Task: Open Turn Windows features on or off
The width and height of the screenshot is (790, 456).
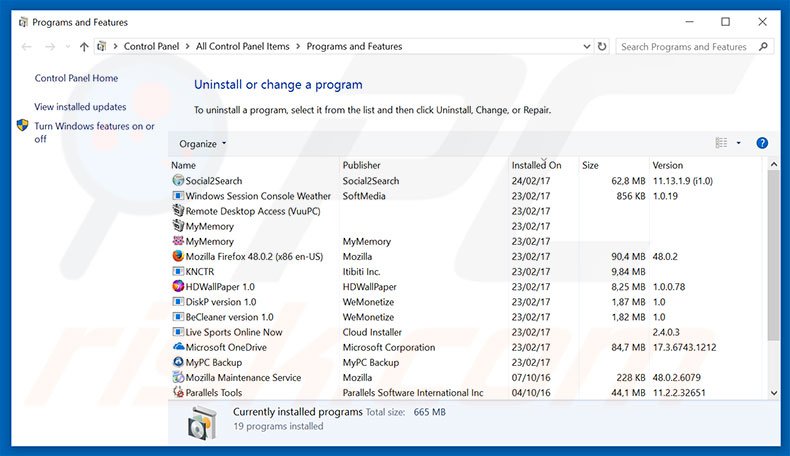Action: point(94,132)
